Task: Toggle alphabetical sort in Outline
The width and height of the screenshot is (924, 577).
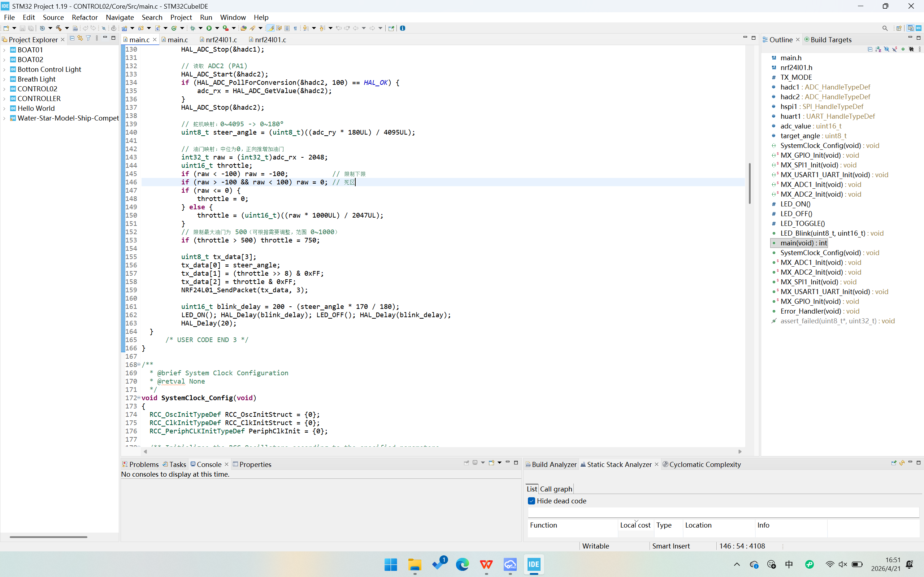Action: pyautogui.click(x=878, y=49)
